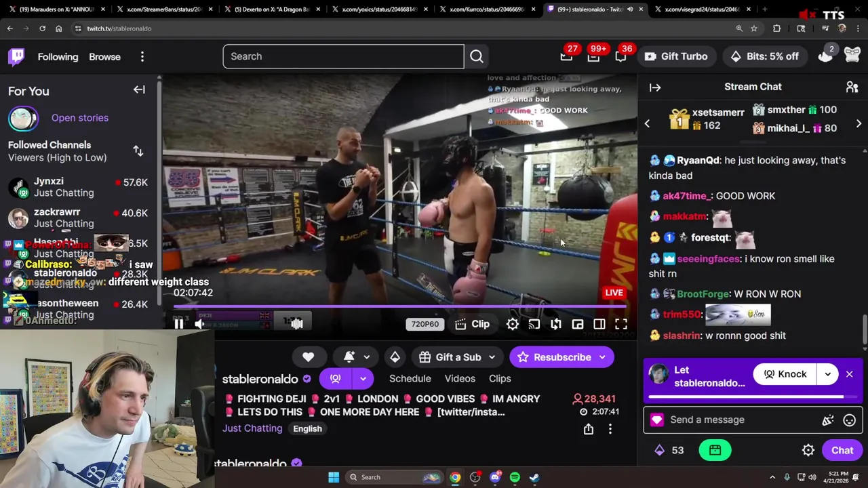Open the three-dot More menu beside Browse
The image size is (868, 488).
click(142, 57)
